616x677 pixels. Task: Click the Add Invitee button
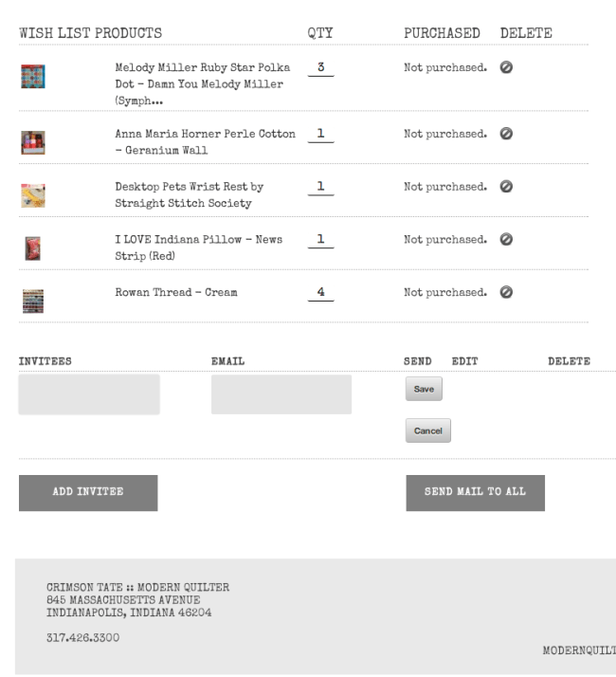pos(88,492)
